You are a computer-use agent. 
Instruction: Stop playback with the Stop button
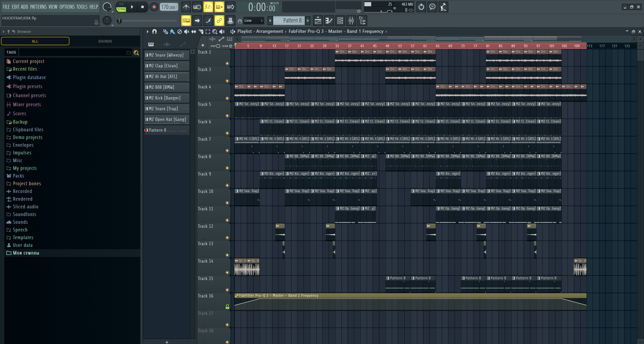tap(143, 7)
